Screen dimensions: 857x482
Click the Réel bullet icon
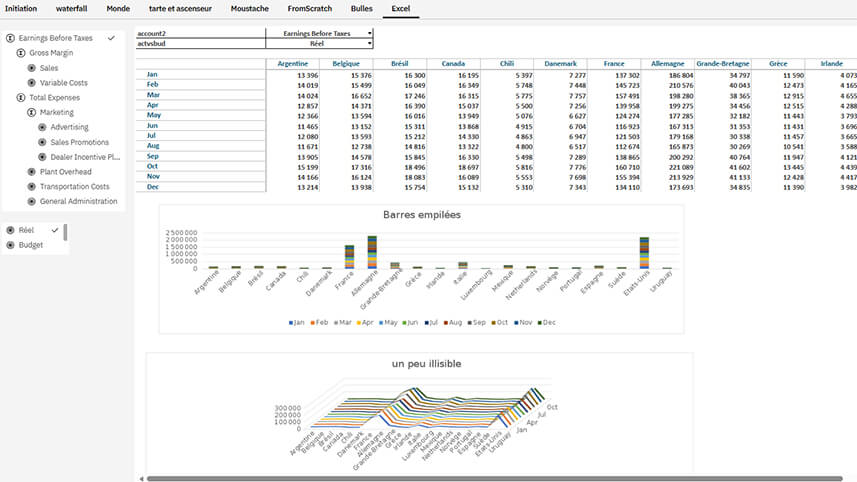click(10, 230)
